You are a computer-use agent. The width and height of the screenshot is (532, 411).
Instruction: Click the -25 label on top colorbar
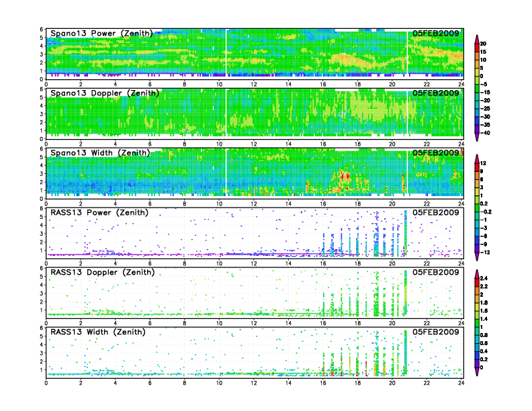485,109
